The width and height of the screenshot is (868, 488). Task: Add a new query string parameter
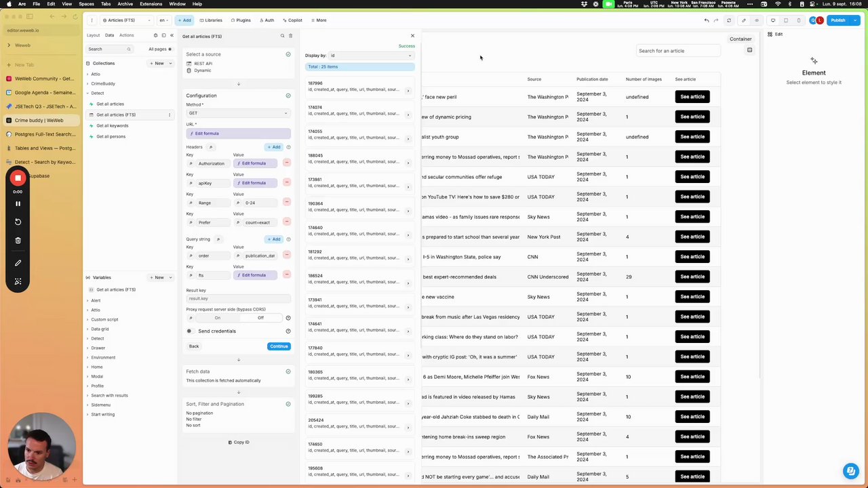pyautogui.click(x=274, y=239)
